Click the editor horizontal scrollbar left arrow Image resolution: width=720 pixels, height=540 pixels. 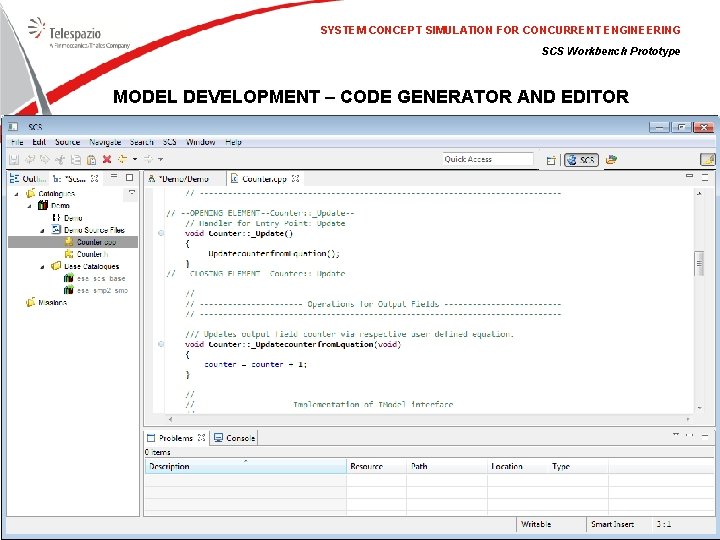(x=170, y=419)
